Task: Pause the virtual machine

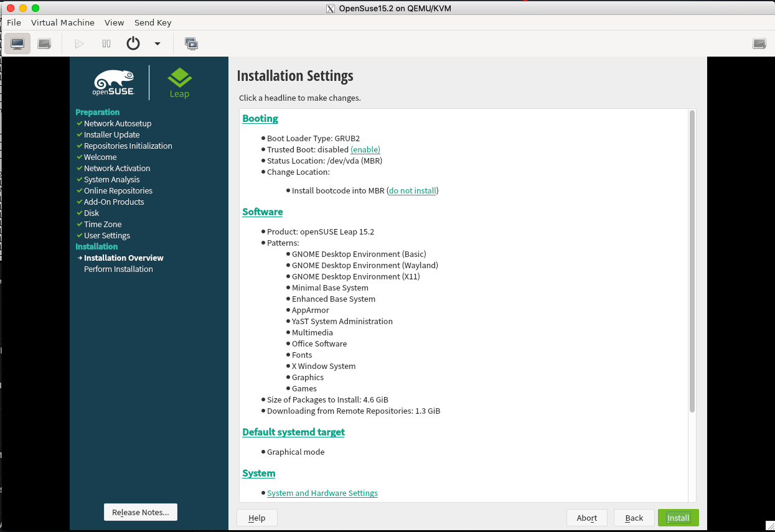Action: coord(106,44)
